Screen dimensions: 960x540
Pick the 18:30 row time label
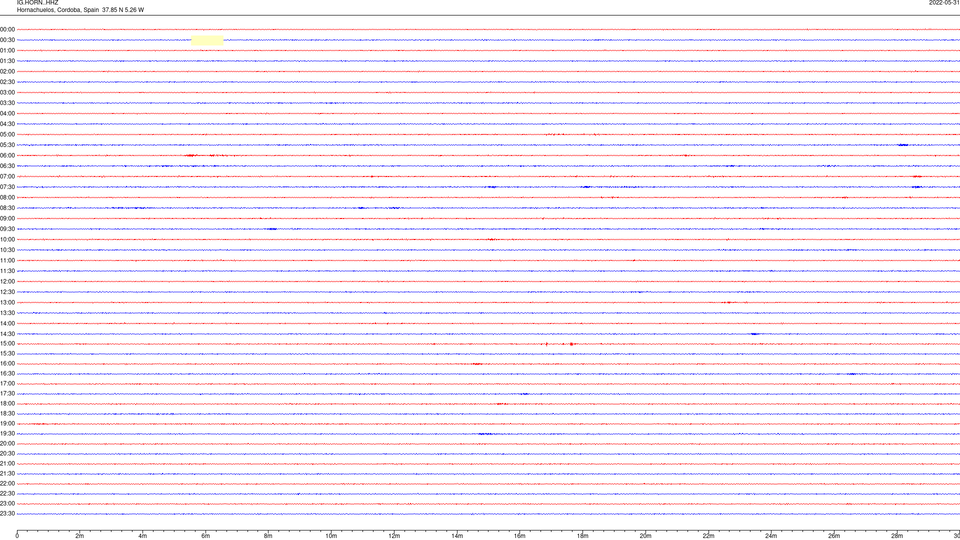7,414
